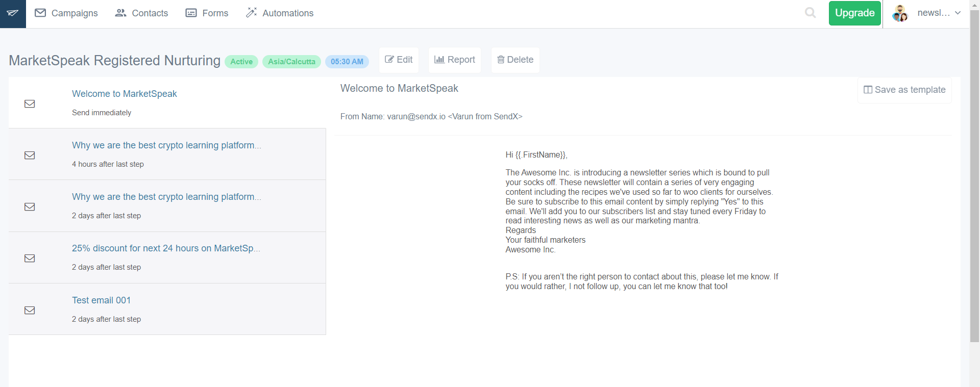Click the Edit button
Viewport: 980px width, 387px height.
coord(399,60)
